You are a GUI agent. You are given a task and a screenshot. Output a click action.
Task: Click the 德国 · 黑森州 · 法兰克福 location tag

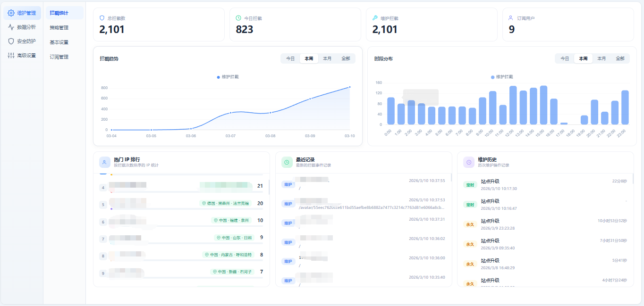(x=227, y=203)
